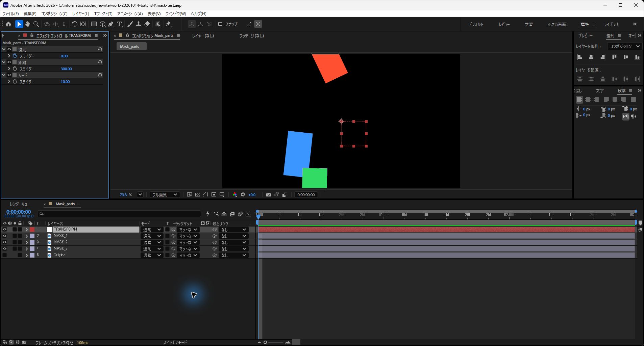The image size is (644, 346).
Task: Show the Original layer
Action: pos(5,255)
